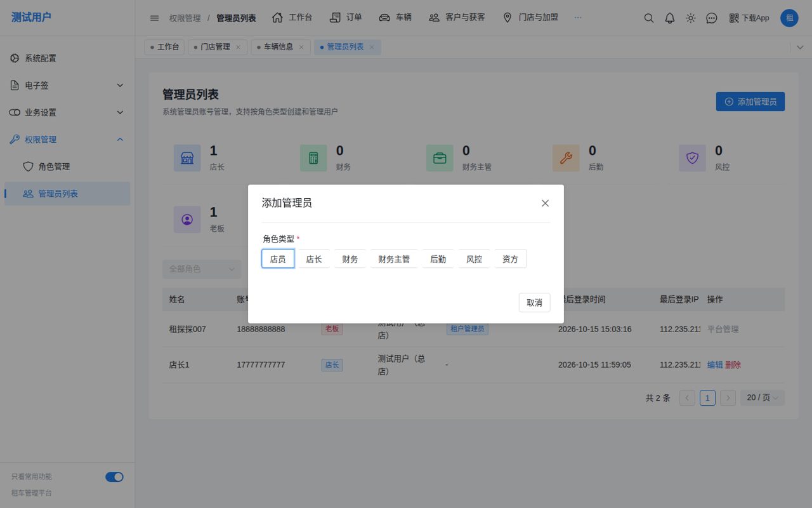Image resolution: width=812 pixels, height=508 pixels.
Task: Expand 业务设置 sidebar menu
Action: point(67,112)
